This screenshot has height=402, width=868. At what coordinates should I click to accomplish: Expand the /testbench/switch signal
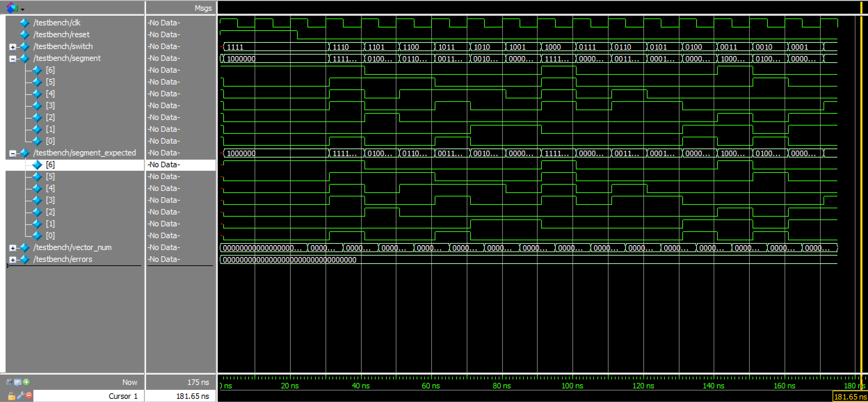[x=13, y=47]
